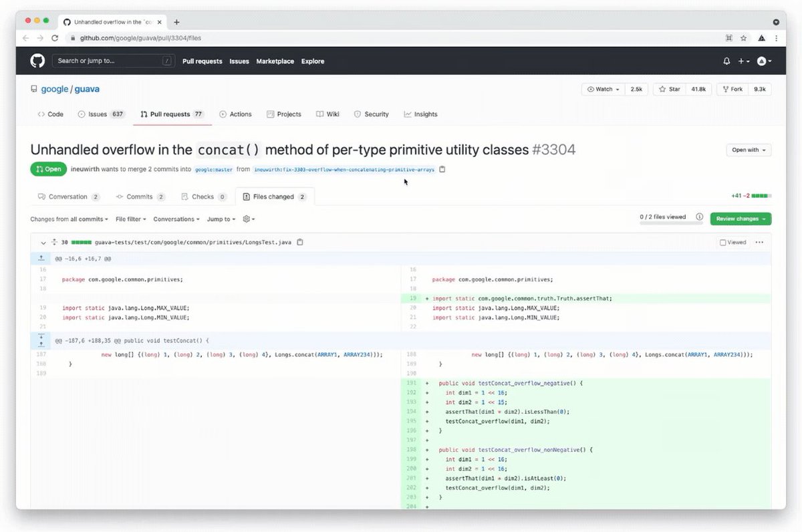Select the Pull requests 77 tab
Screen dimensions: 802x532
coord(172,114)
